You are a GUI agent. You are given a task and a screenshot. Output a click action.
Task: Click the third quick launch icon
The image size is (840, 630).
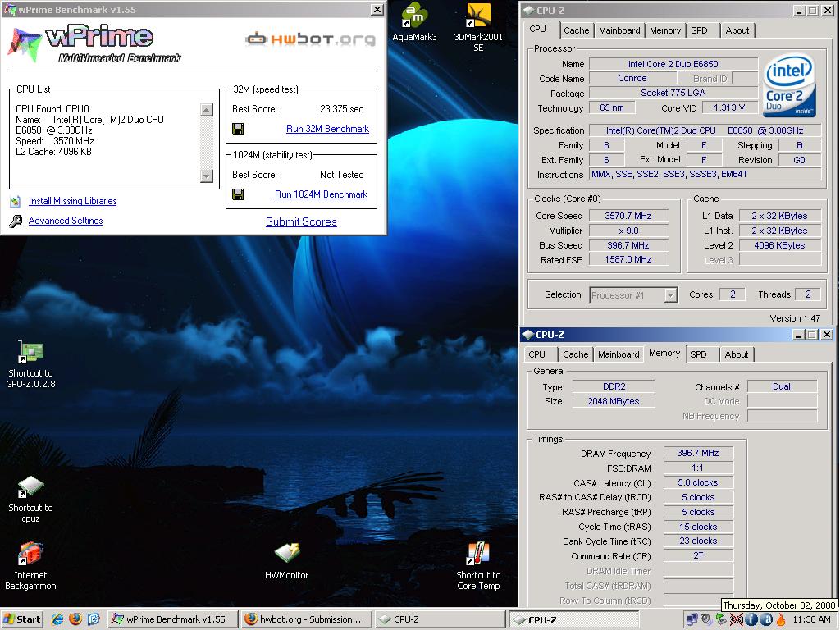point(94,619)
